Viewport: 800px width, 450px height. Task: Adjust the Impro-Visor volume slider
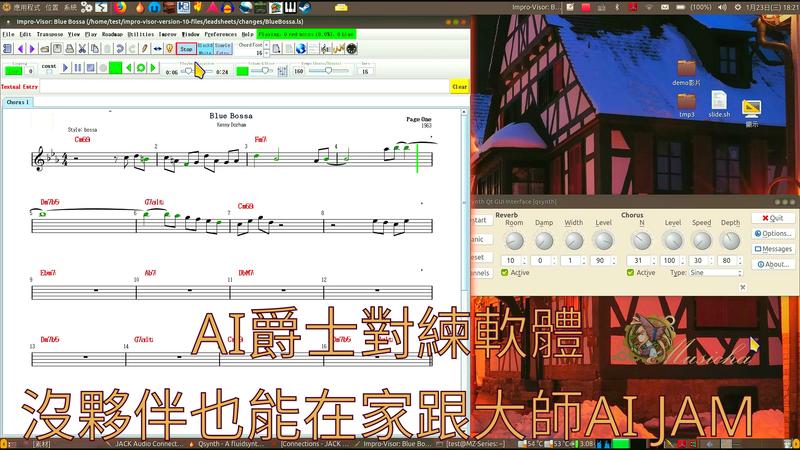262,70
